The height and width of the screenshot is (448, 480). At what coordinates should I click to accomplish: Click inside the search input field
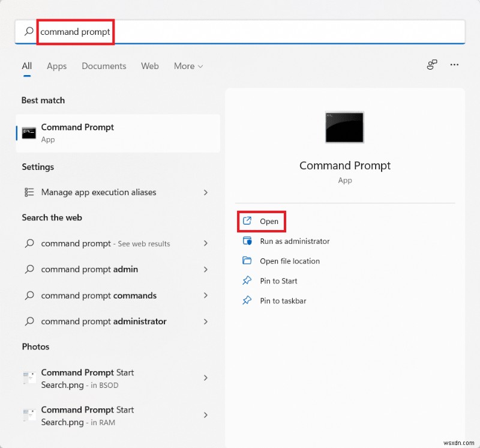[x=75, y=32]
